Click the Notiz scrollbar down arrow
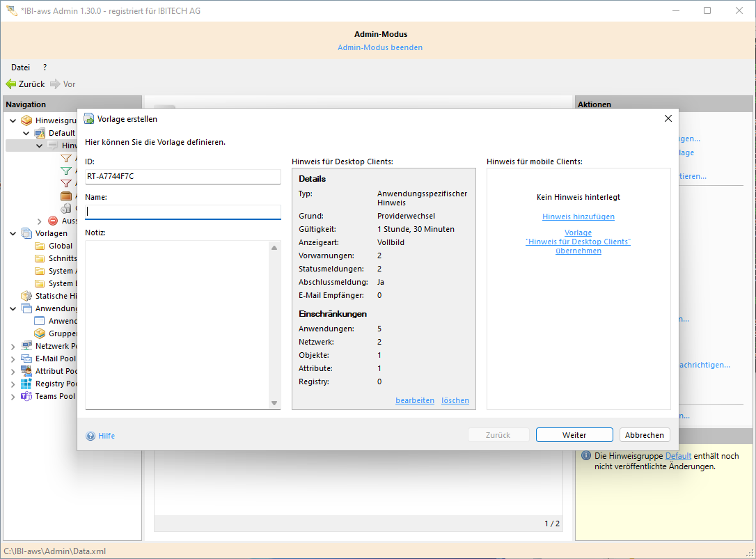This screenshot has height=559, width=756. [x=274, y=403]
